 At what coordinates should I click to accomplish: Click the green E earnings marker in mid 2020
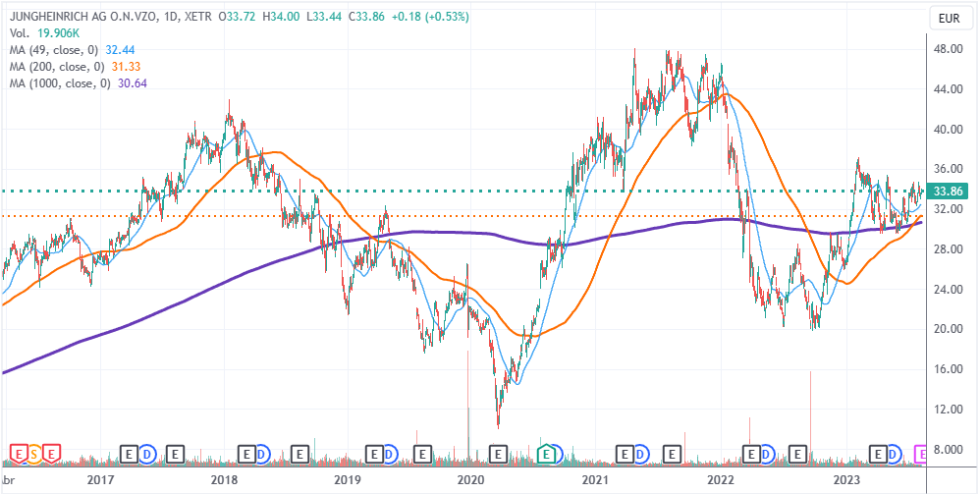pyautogui.click(x=548, y=453)
